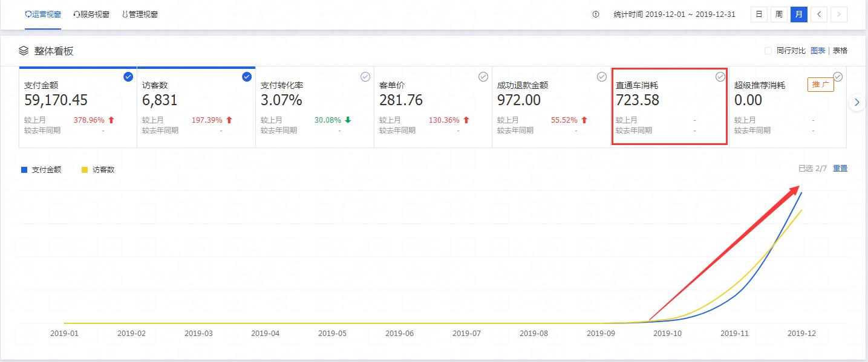Screen dimensions: 868x362
Task: Switch to 表格 view
Action: coord(840,51)
